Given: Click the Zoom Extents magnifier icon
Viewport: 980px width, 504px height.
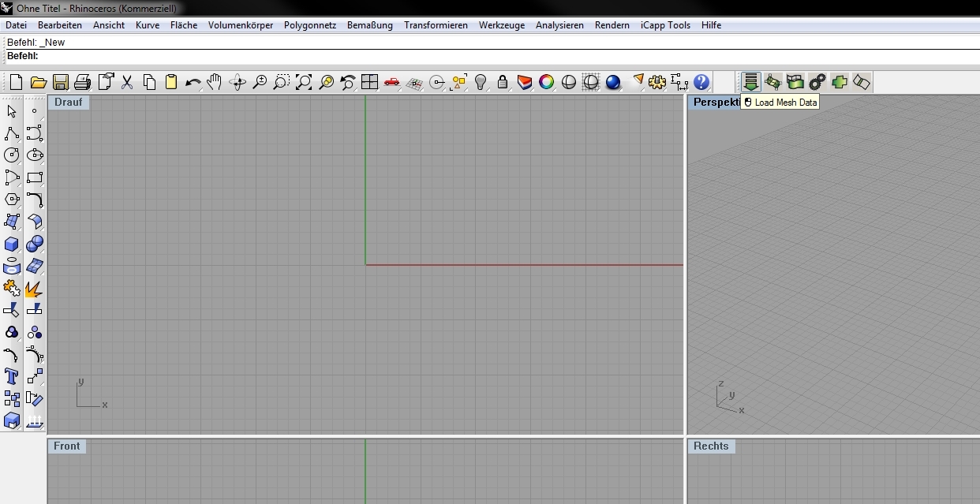Looking at the screenshot, I should click(304, 82).
